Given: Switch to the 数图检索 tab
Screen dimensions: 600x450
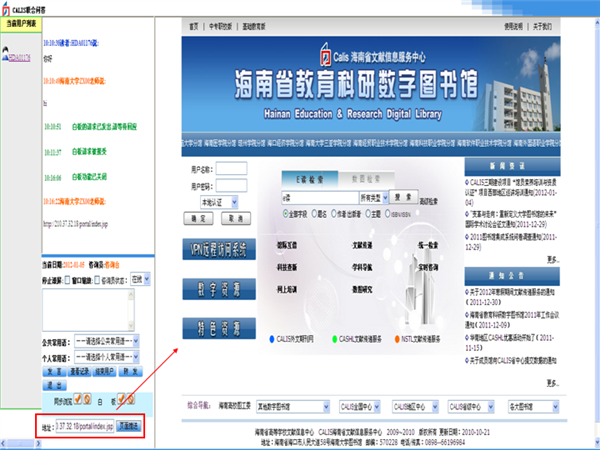Looking at the screenshot, I should coord(366,179).
